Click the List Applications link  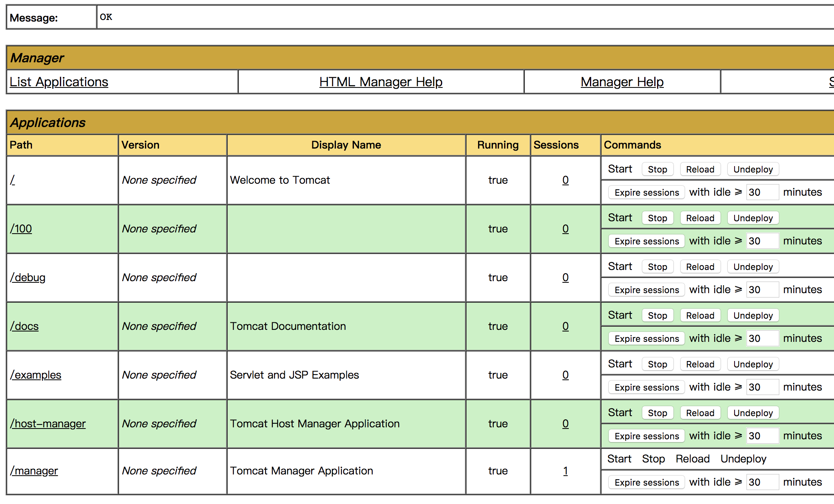tap(59, 82)
